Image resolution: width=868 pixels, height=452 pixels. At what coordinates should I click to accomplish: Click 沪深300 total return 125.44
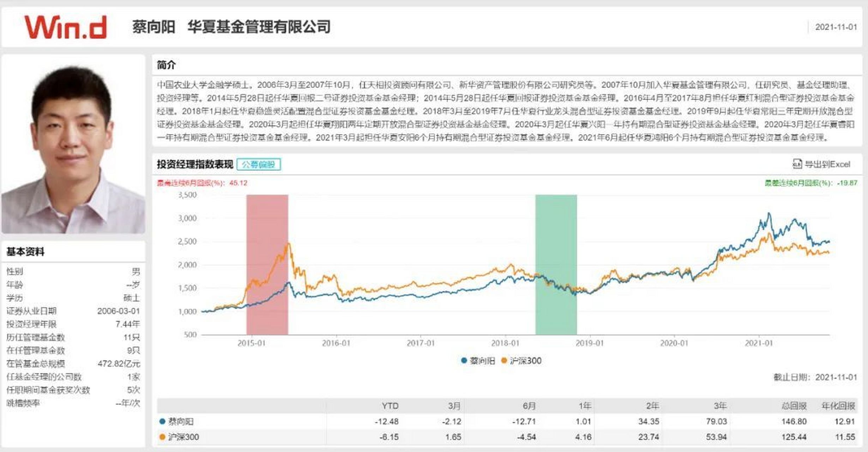[x=794, y=437]
